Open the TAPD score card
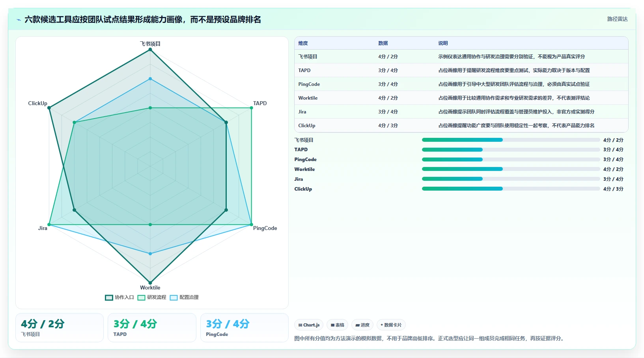644x358 pixels. 152,328
